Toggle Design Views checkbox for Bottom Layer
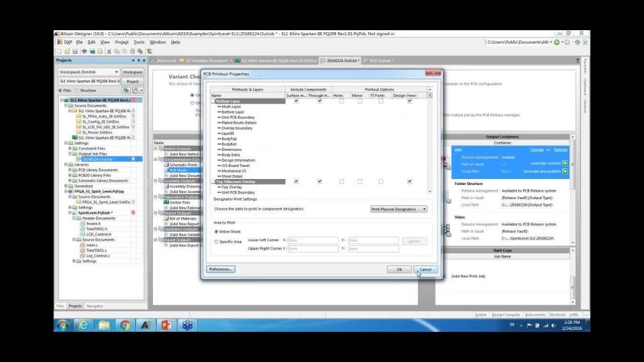Viewport: 644px width, 362px height. point(409,101)
